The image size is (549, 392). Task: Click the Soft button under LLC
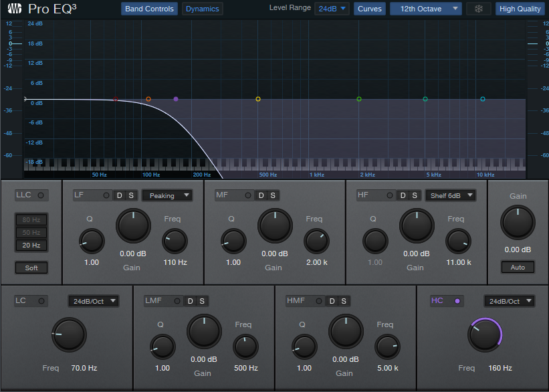coord(31,268)
